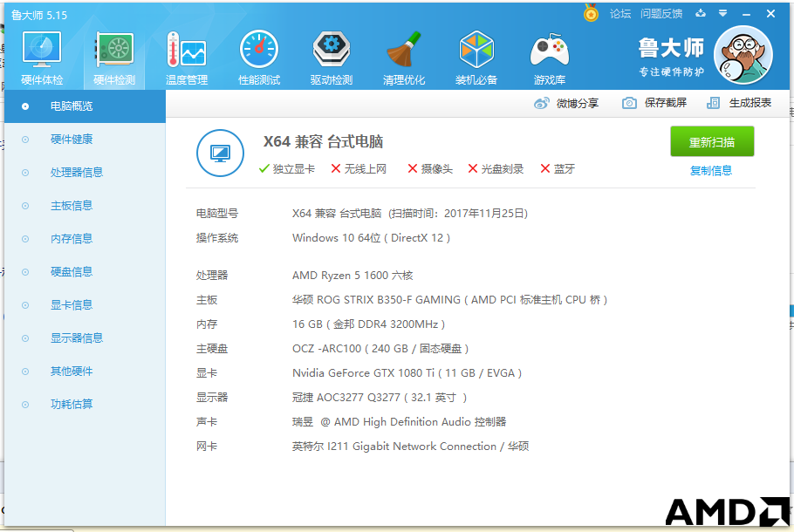Minimize the 鲁大师 window
The image size is (794, 532).
(x=746, y=14)
